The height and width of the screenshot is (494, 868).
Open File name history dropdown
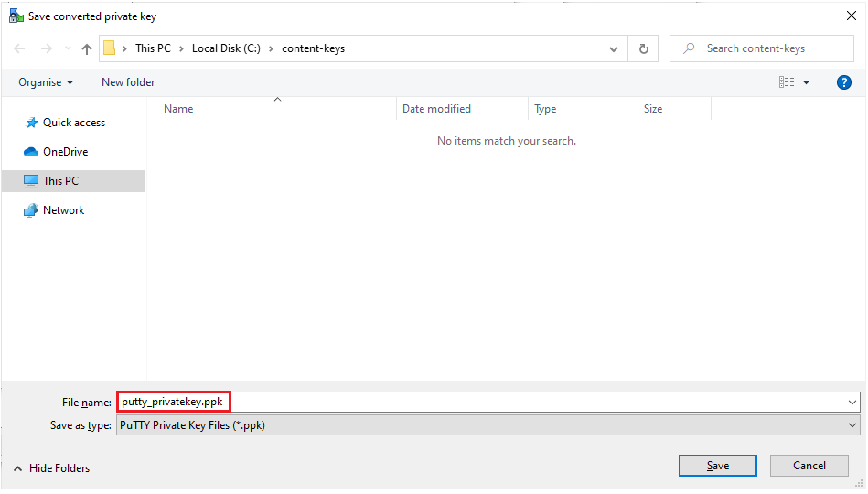[852, 403]
